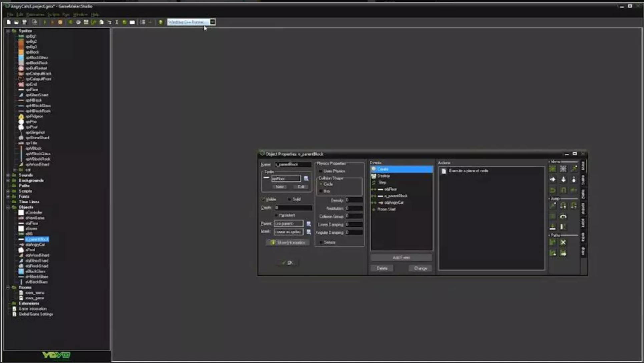The width and height of the screenshot is (644, 363).
Task: Click the Execute a piece of code action
Action: click(468, 171)
